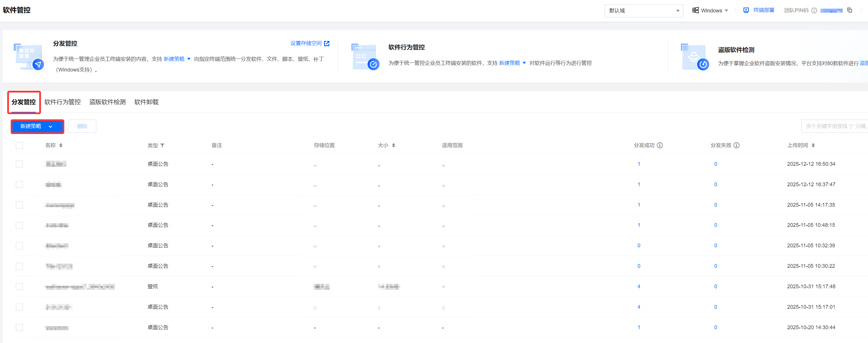Open the blue 新建策略 dropdown button
This screenshot has width=868, height=343.
(37, 126)
